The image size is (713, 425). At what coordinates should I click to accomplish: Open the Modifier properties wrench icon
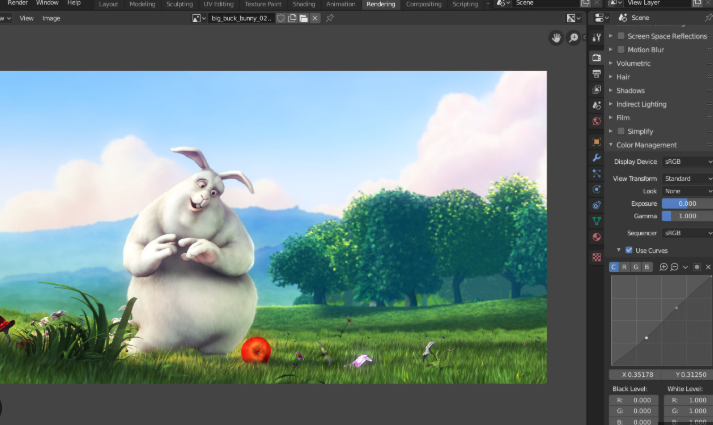(597, 158)
